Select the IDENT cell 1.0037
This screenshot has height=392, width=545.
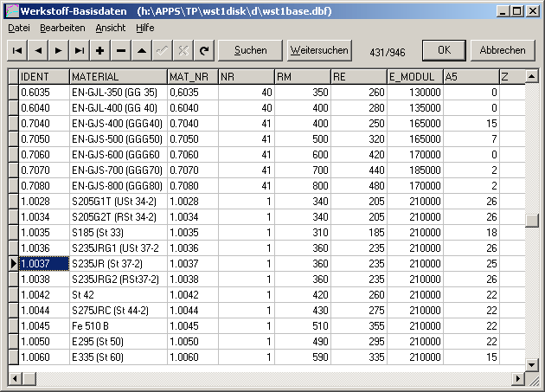[x=43, y=263]
